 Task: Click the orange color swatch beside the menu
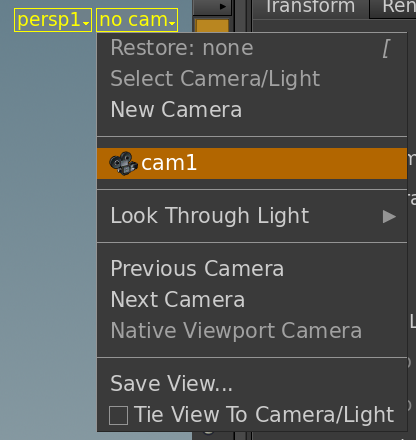click(212, 26)
